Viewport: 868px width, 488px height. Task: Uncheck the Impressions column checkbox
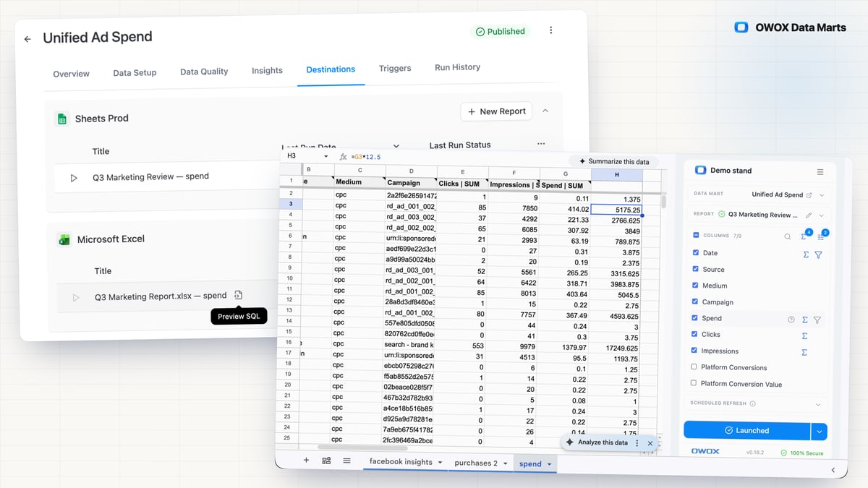pyautogui.click(x=696, y=351)
